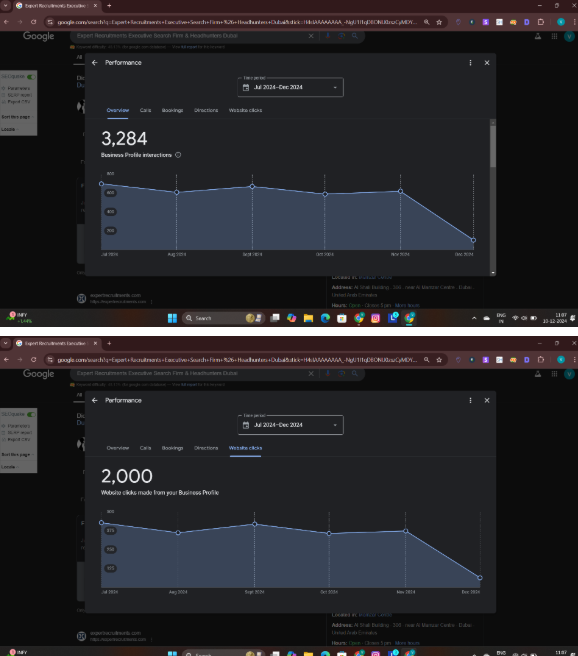Click More hours link below the 2,000 clicks window
Viewport: 578px width, 656px height.
point(407,643)
